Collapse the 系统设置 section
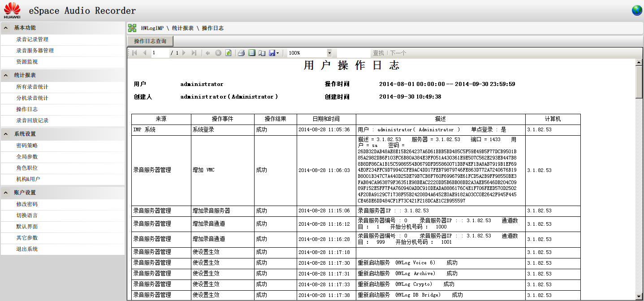Screen dimensions: 644x301 tap(6, 134)
